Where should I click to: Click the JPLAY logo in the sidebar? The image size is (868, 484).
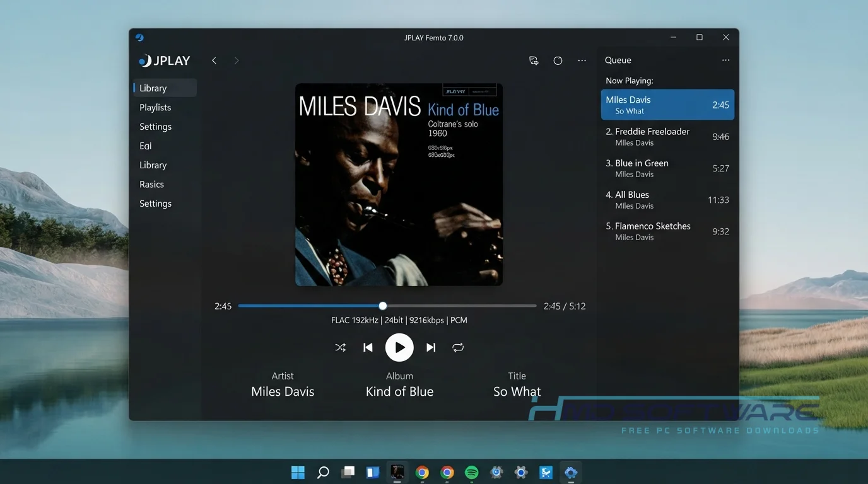click(x=165, y=60)
